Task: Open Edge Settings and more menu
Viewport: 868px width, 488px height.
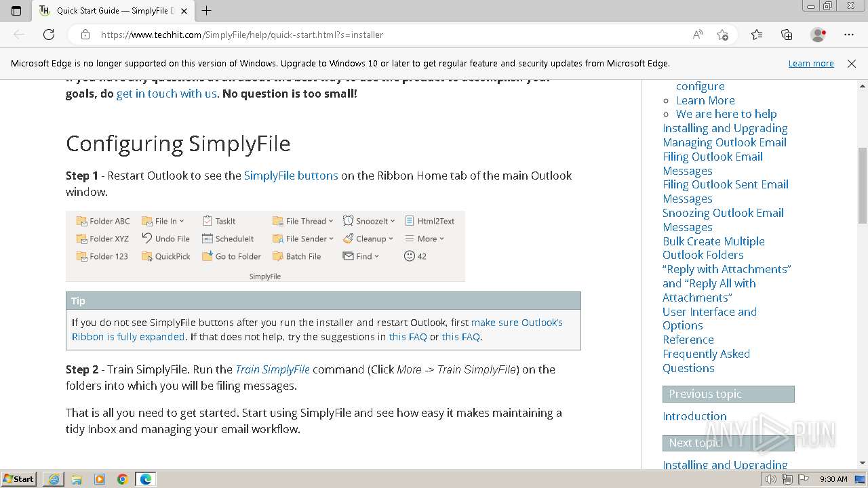Action: tap(849, 35)
